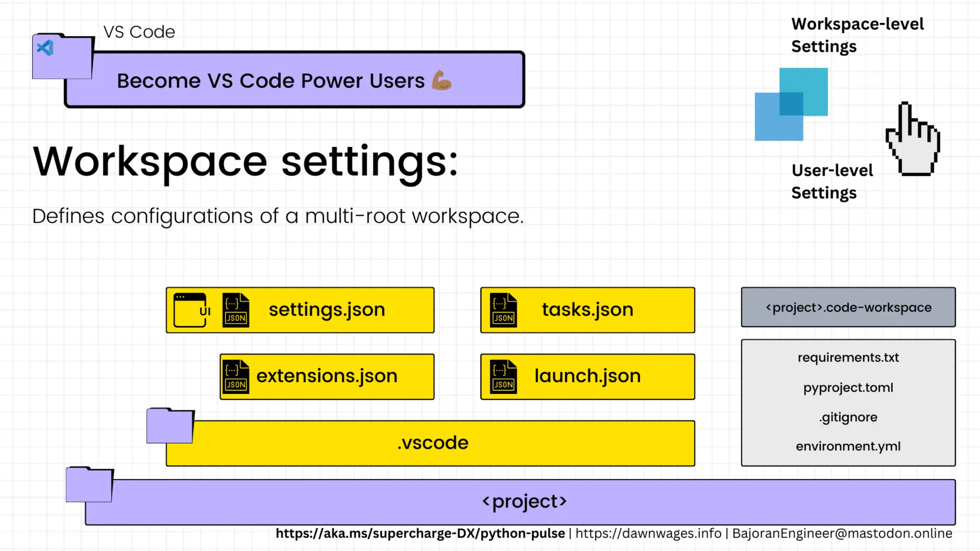Click the <project>.code-workspace box

848,307
